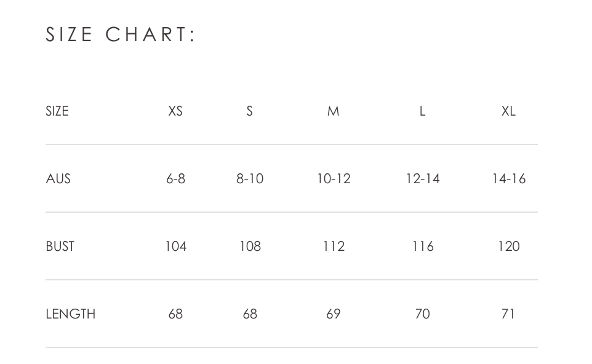Viewport: 592px width, 364px height.
Task: Click the AUS row label
Action: point(58,178)
